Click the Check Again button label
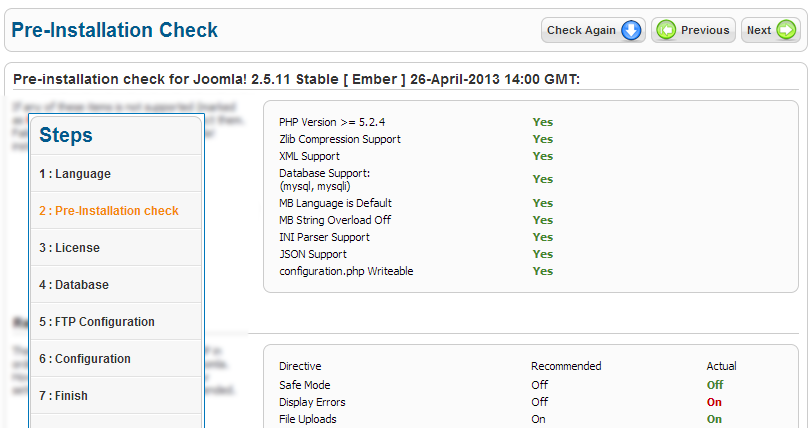812x428 pixels. point(581,30)
